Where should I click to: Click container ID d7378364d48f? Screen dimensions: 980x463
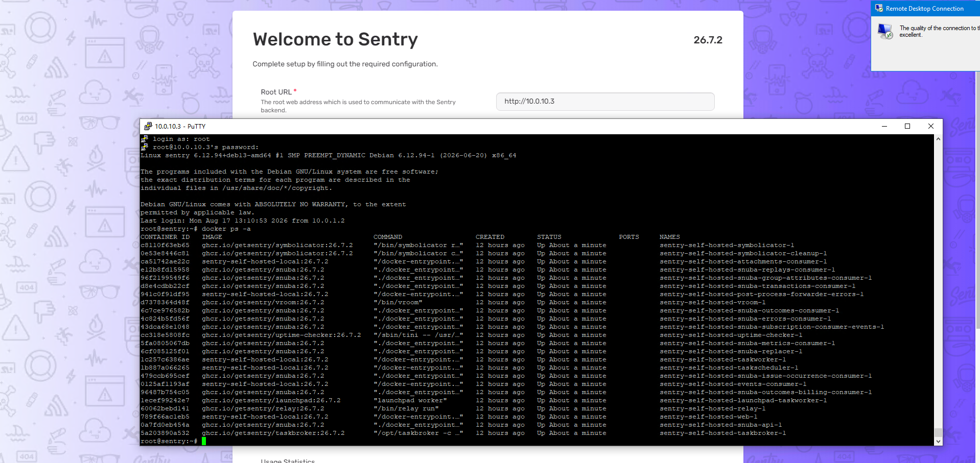coord(165,302)
